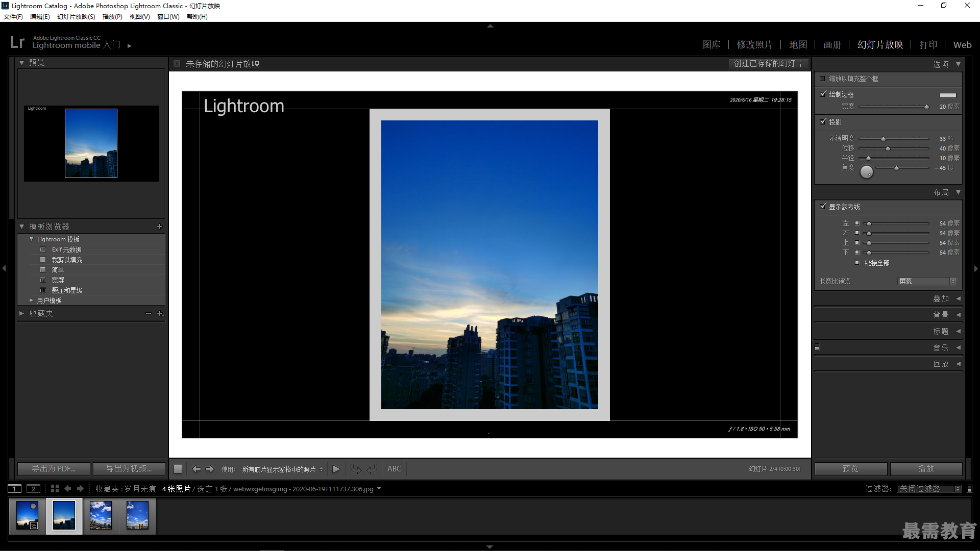980x551 pixels.
Task: Open Lightroom mobile arrow in identity plate
Action: coord(130,46)
